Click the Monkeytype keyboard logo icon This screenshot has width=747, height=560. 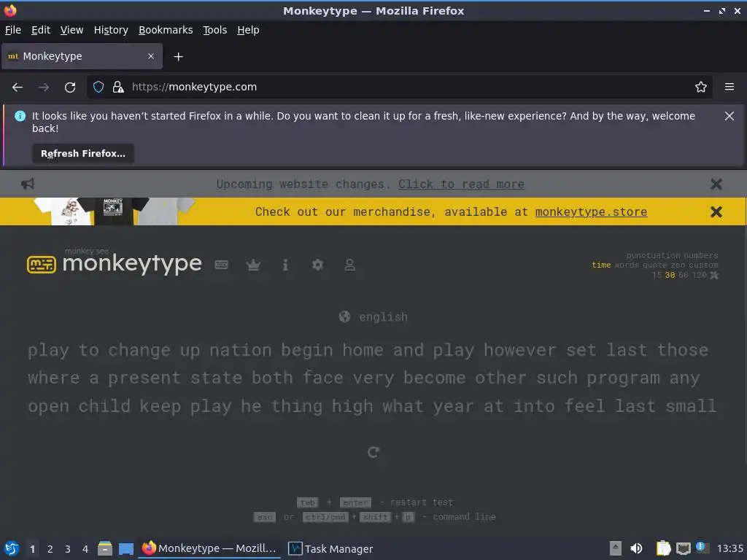42,264
